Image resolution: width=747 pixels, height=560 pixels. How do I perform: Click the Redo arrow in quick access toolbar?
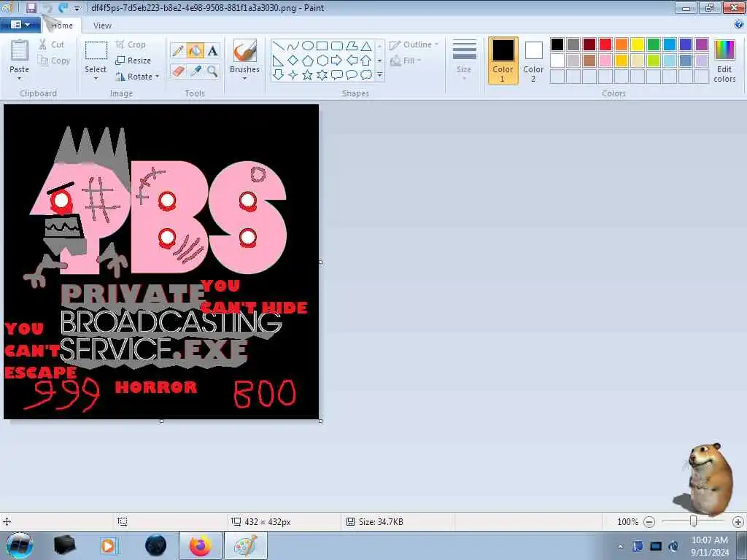click(63, 7)
